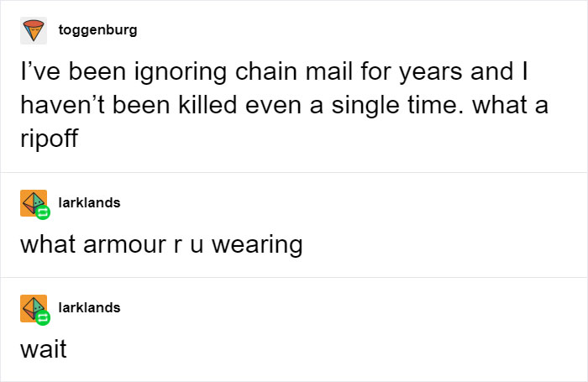Screen dimensions: 588x382
Task: Click the reply text 'what armour r u wearing'
Action: (x=160, y=244)
